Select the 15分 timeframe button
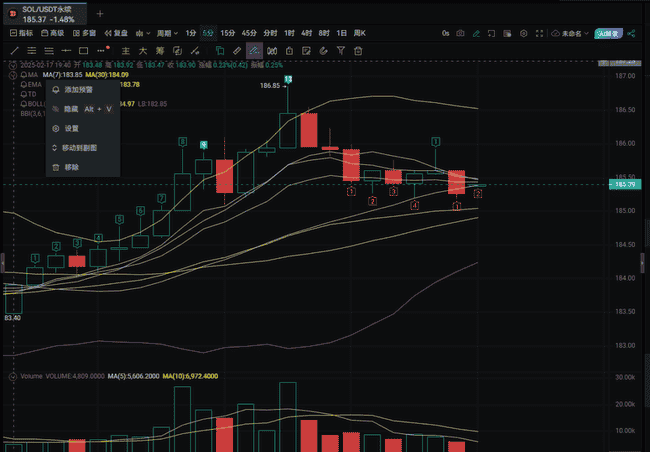The image size is (650, 452). click(228, 33)
